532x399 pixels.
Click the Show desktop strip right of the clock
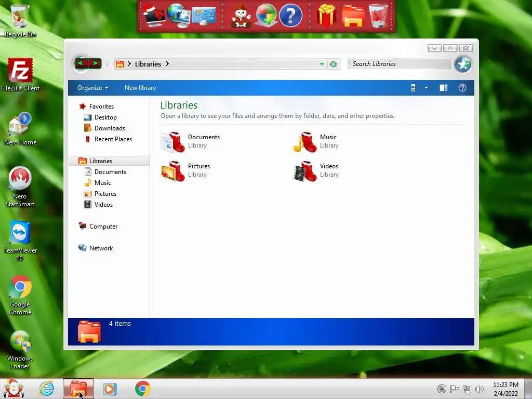point(528,389)
